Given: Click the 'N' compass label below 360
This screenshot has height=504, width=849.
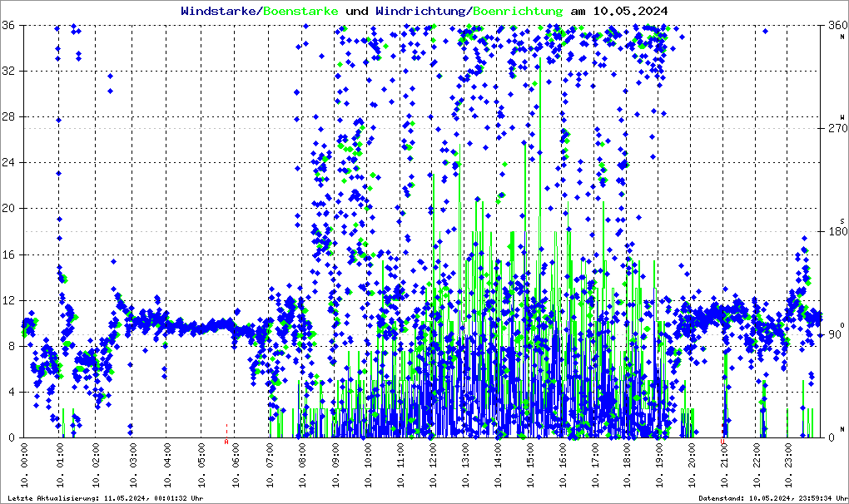Looking at the screenshot, I should click(842, 37).
